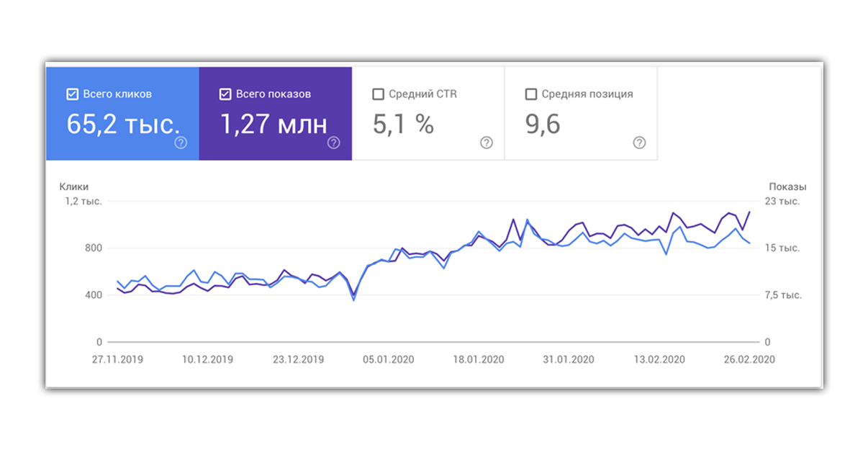Screen dimensions: 868x450
Task: Click help icon in Всего кликов card
Action: 181,143
